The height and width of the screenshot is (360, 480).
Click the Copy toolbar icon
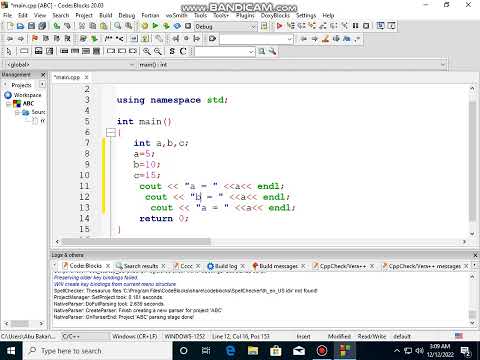tap(93, 26)
